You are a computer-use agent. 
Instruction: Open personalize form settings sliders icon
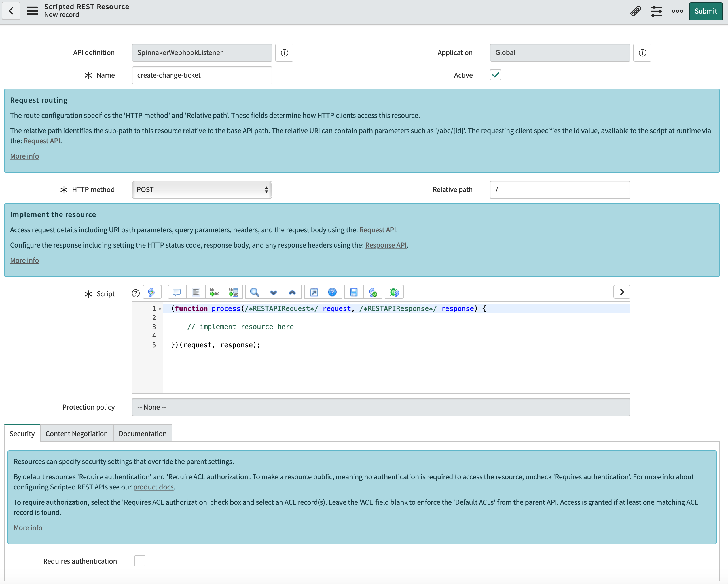(x=656, y=11)
